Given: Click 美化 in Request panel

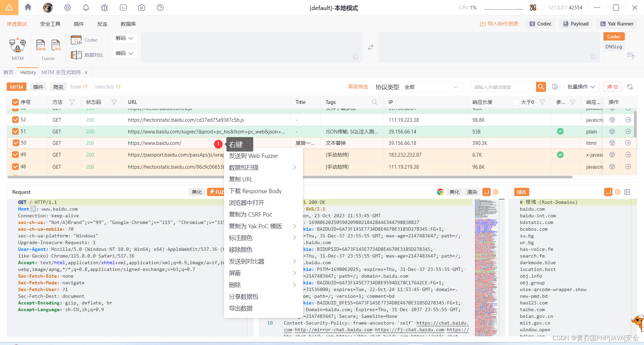Looking at the screenshot, I should click(x=197, y=192).
